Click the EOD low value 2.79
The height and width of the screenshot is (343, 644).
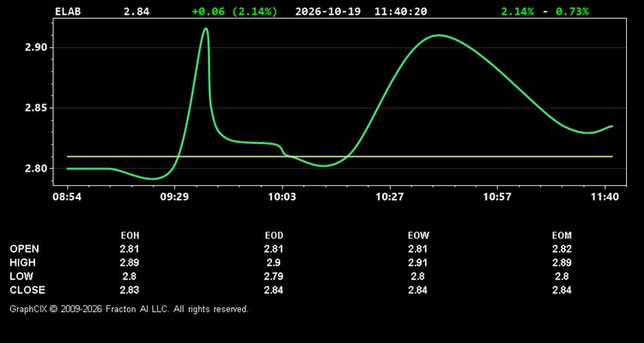click(x=274, y=276)
